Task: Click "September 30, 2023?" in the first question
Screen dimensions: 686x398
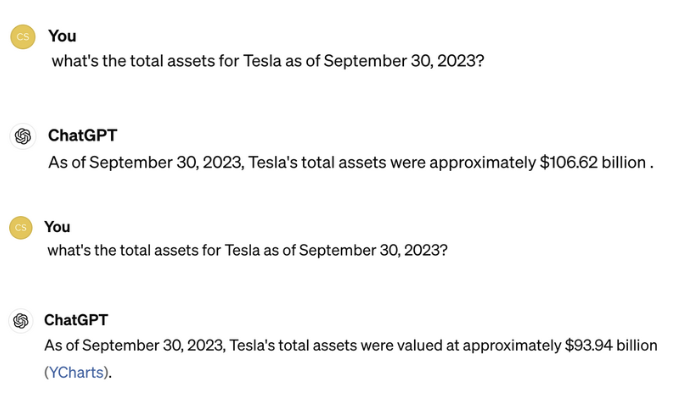Action: pyautogui.click(x=404, y=61)
